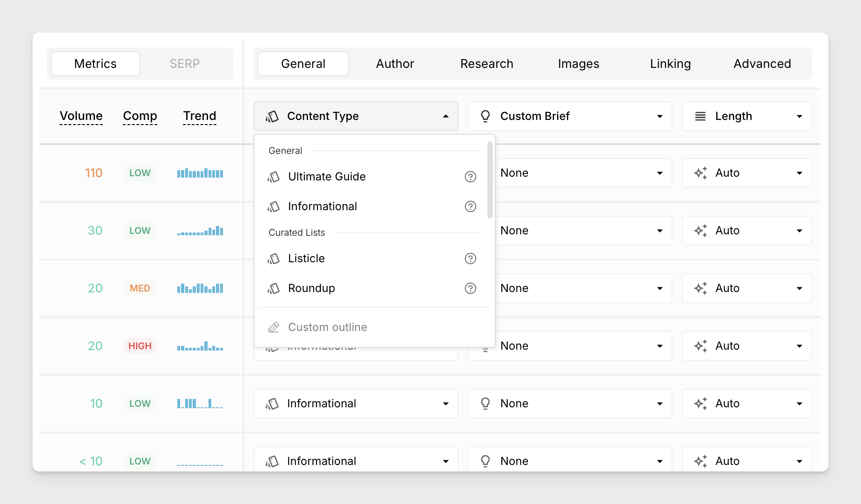The width and height of the screenshot is (861, 504).
Task: Click help icon next to Ultimate Guide
Action: [470, 177]
